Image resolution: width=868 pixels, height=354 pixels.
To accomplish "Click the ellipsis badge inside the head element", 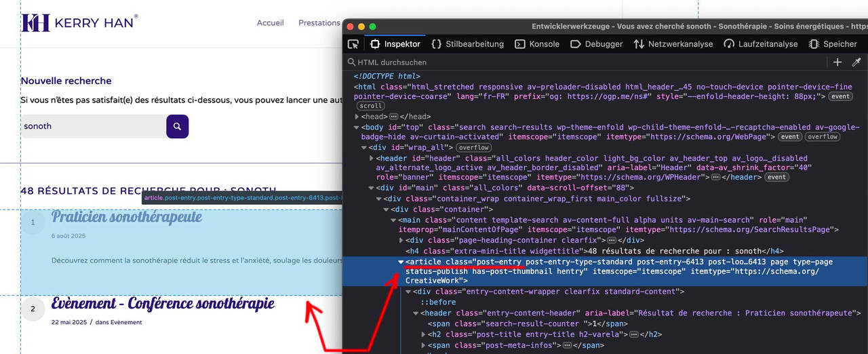I will (393, 117).
